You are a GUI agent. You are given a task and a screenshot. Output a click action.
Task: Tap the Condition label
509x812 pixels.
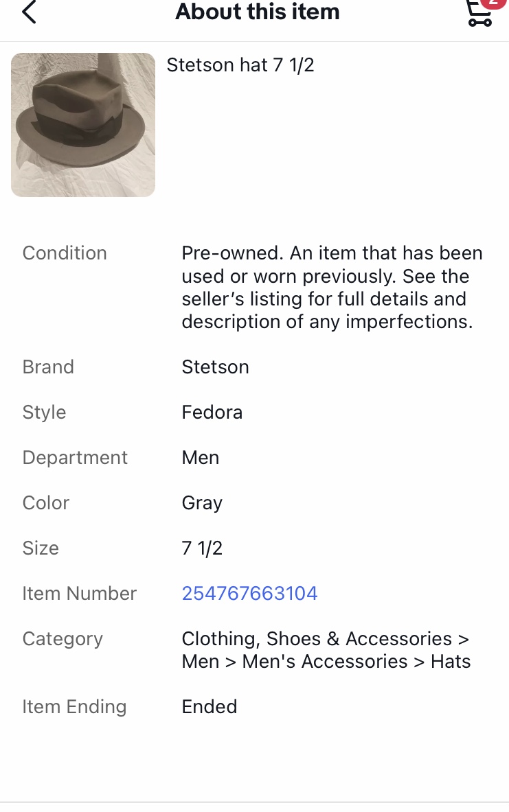tap(65, 253)
